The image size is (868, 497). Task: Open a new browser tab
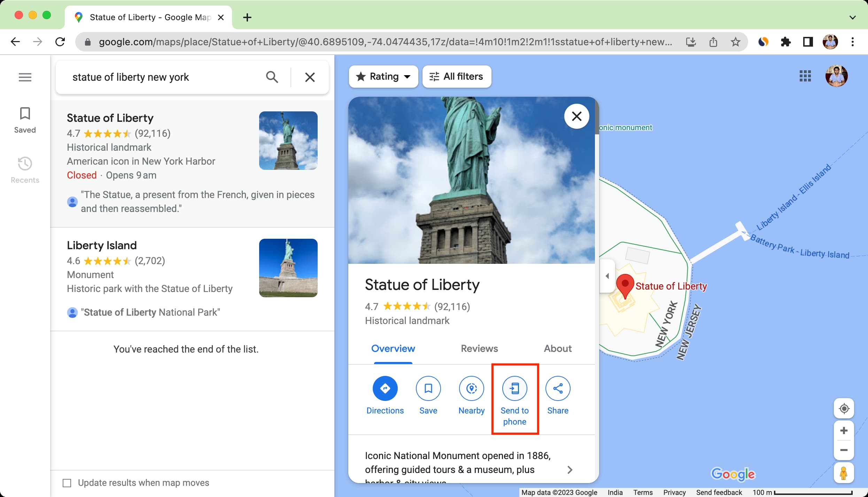(x=247, y=17)
